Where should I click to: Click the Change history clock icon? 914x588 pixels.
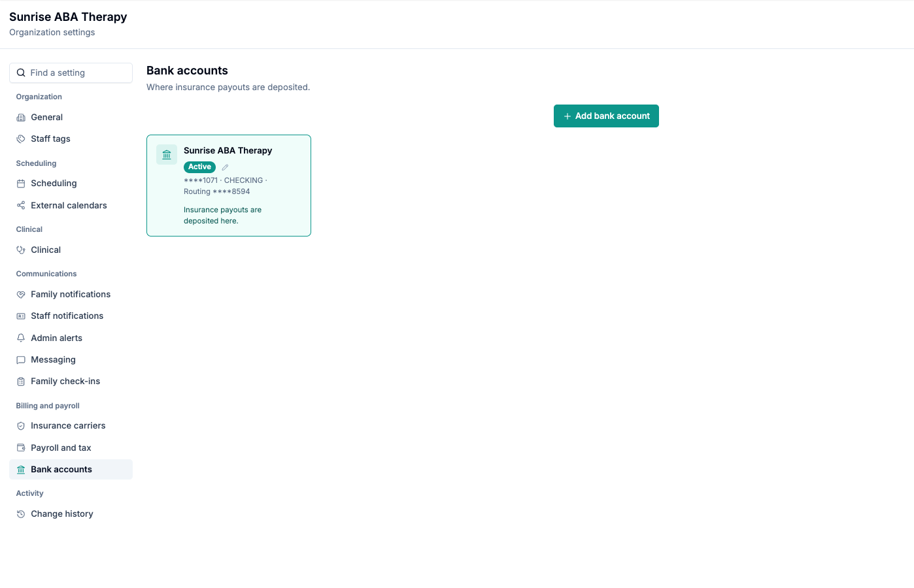[x=21, y=514]
